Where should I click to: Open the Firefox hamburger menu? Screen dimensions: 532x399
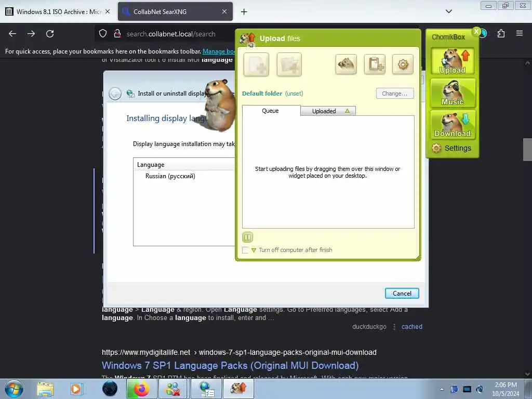(520, 33)
